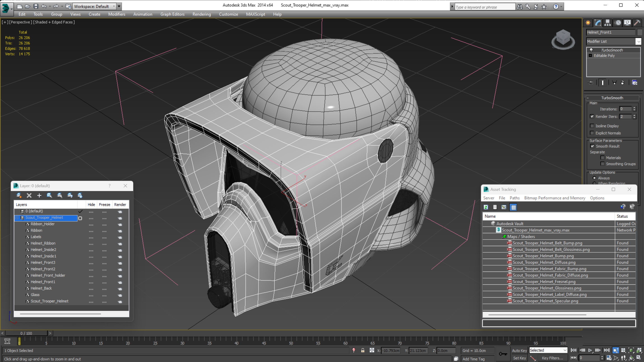
Task: Open the Utilities hammer tab
Action: 637,23
